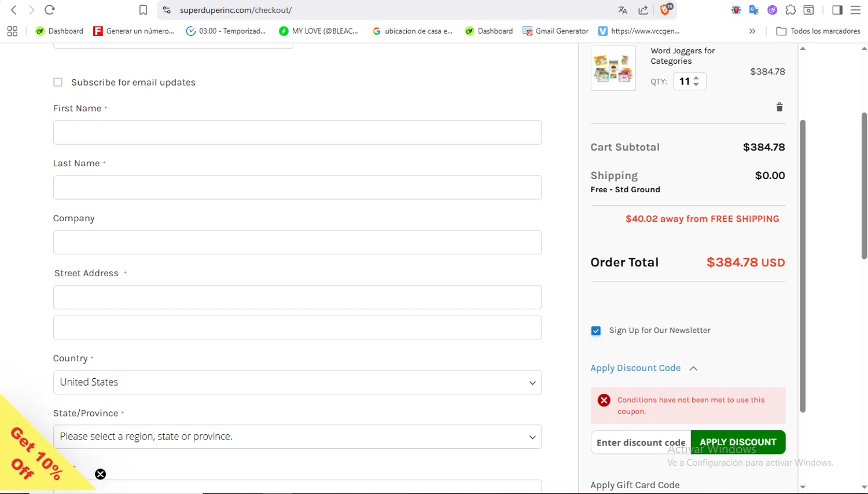Delete Word Joggers item with trash icon
Screen dimensions: 868x494
[x=779, y=107]
